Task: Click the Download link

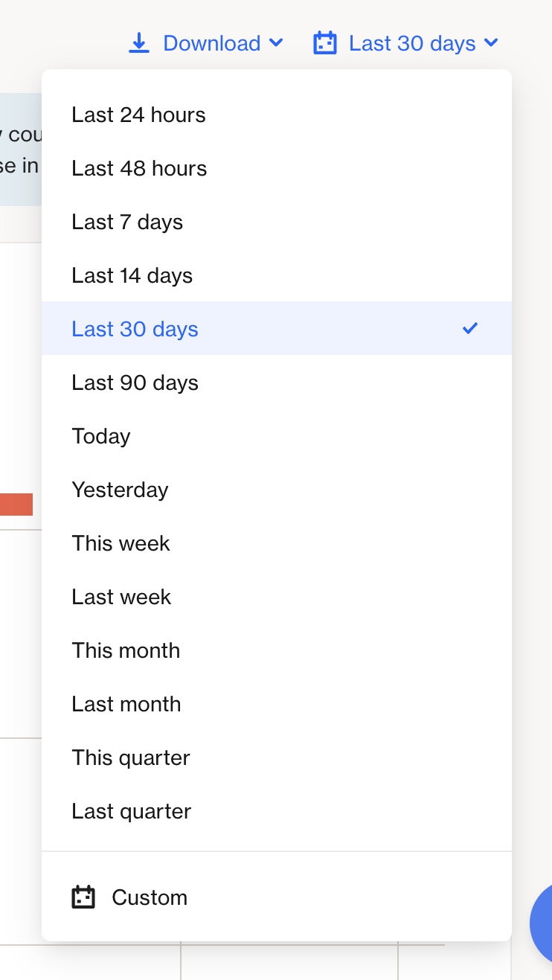Action: point(212,43)
